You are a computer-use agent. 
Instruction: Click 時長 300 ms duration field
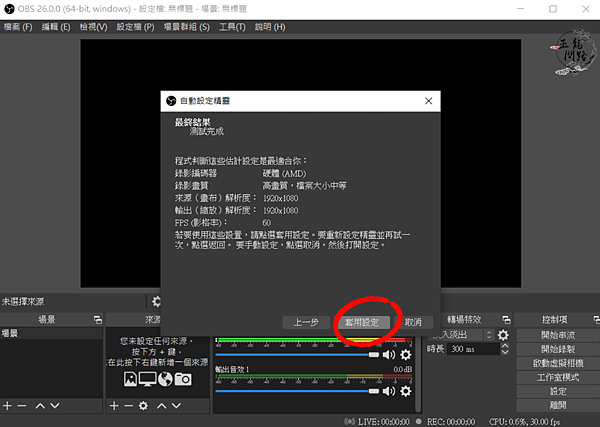coord(473,349)
